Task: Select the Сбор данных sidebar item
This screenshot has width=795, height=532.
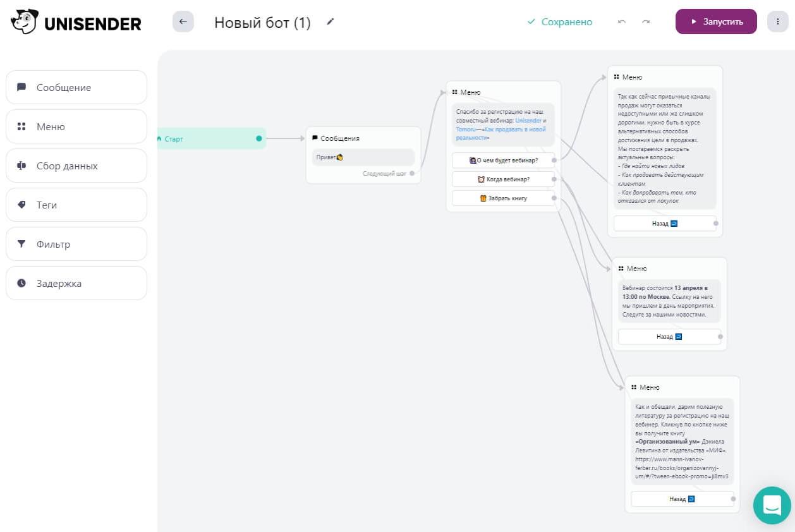Action: tap(76, 166)
